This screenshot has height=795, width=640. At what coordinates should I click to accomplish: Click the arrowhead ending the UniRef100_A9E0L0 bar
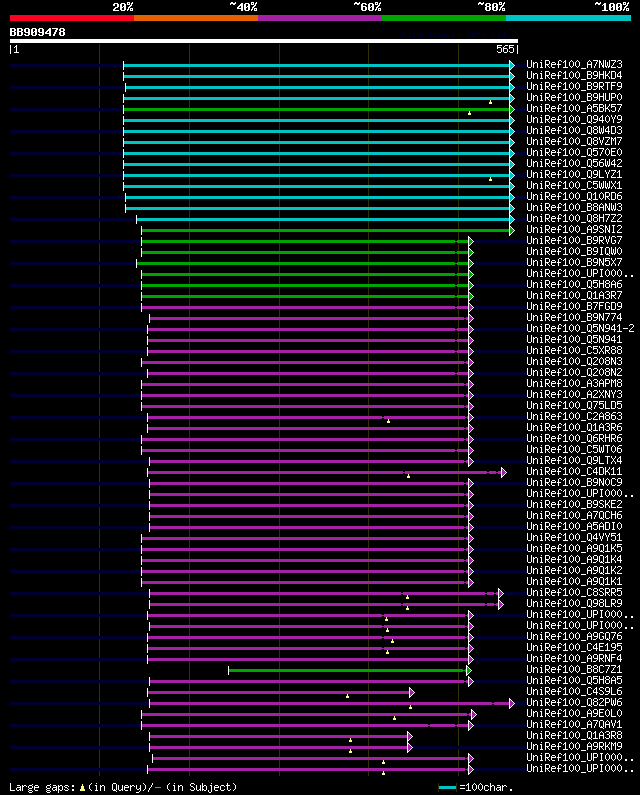pos(474,714)
